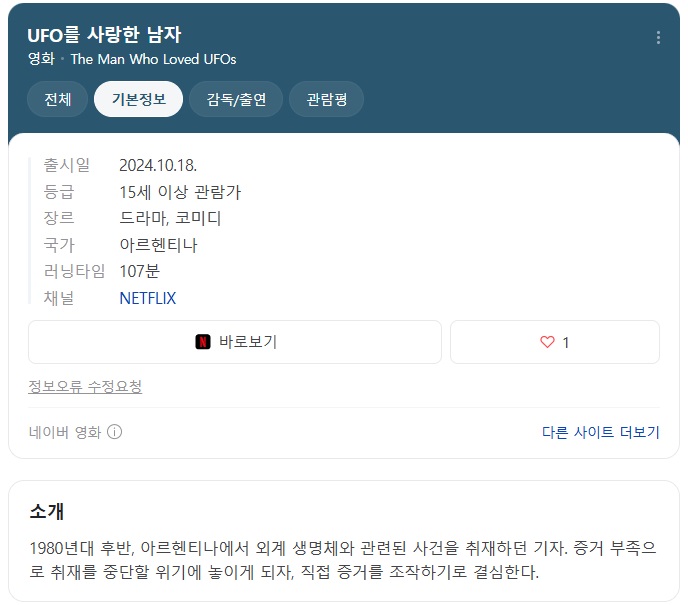Click the movie title UFO를 사랑한 남자
Viewport: 688px width, 605px height.
(x=104, y=36)
